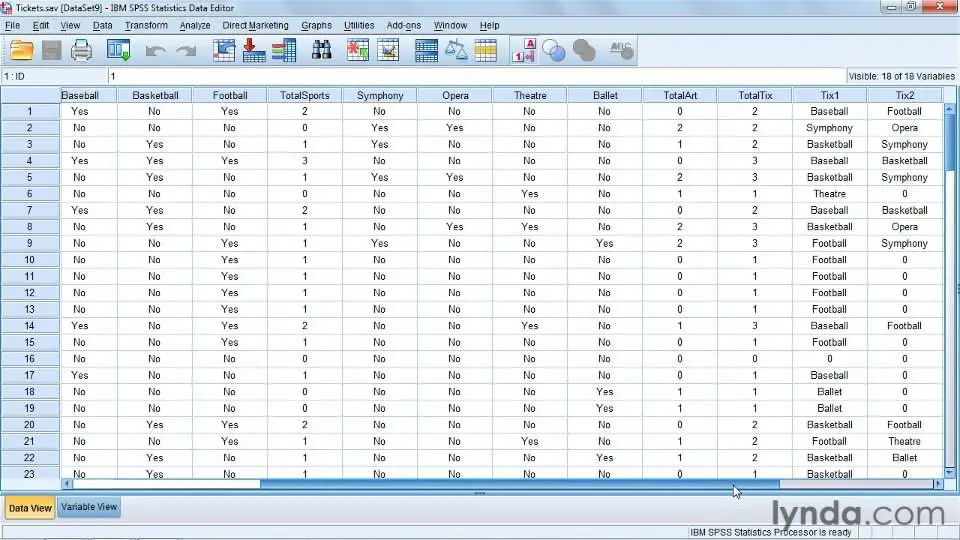Click the Split file icon
This screenshot has height=540, width=960.
click(426, 50)
